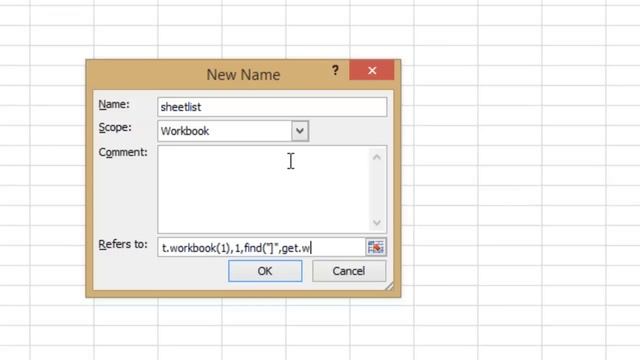This screenshot has height=360, width=640.
Task: Click the Name: label
Action: (114, 105)
